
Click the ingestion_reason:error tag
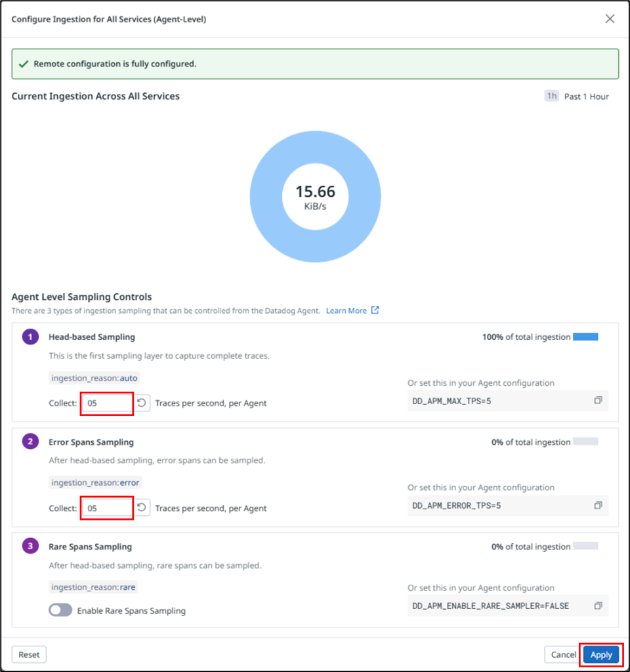point(95,482)
